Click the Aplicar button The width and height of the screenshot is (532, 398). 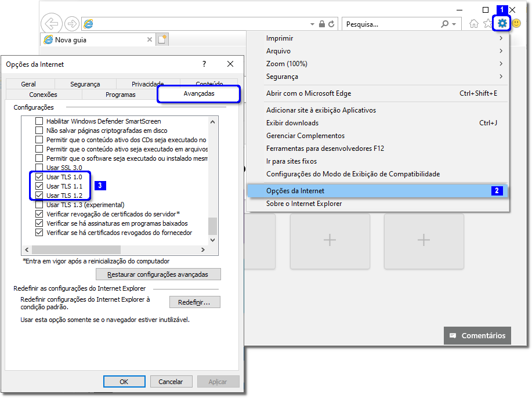pos(218,381)
